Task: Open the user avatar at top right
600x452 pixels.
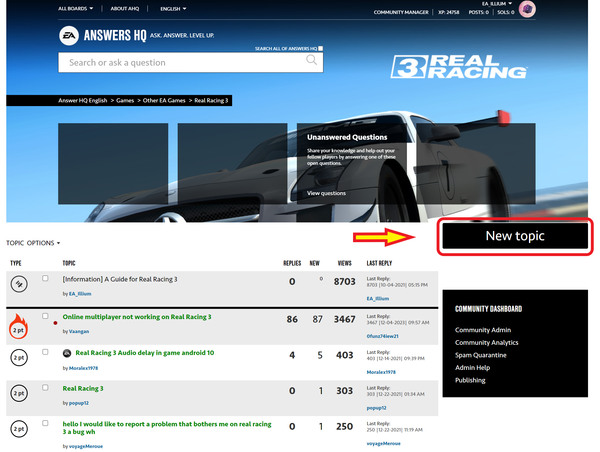Action: coord(527,9)
